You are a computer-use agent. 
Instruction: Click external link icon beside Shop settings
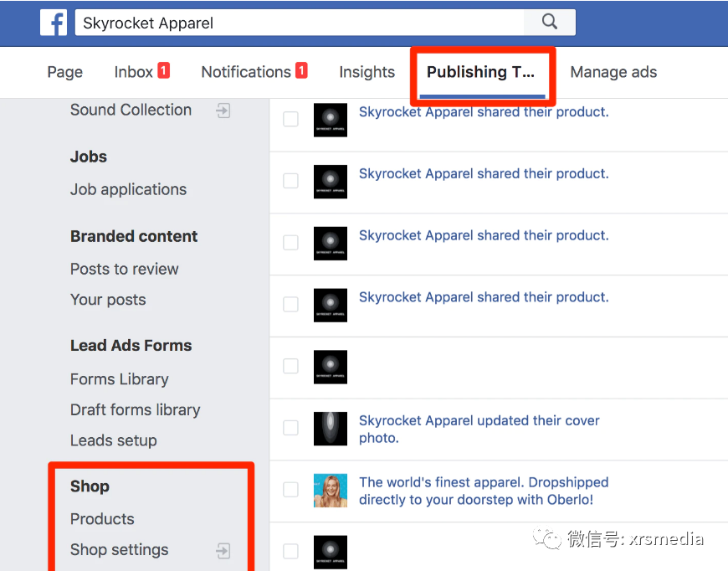coord(223,550)
